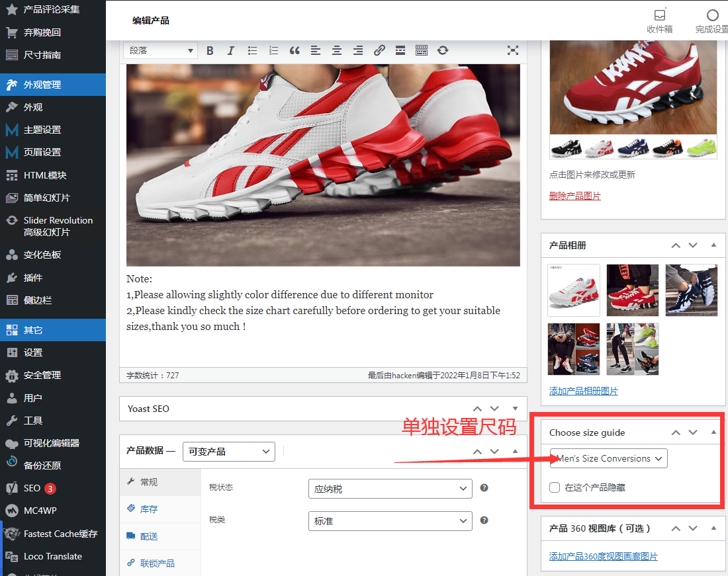The image size is (728, 576).
Task: Insert a bulleted list
Action: coord(252,50)
